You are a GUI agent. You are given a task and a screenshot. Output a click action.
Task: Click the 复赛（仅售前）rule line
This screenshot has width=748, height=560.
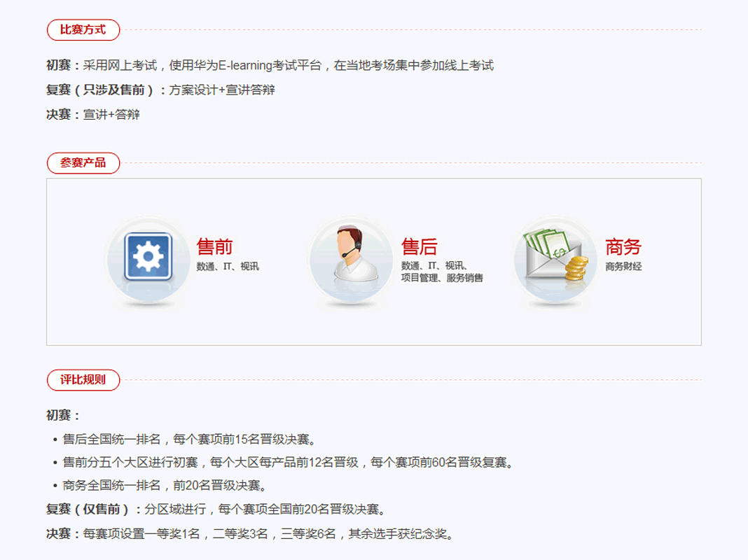(216, 510)
